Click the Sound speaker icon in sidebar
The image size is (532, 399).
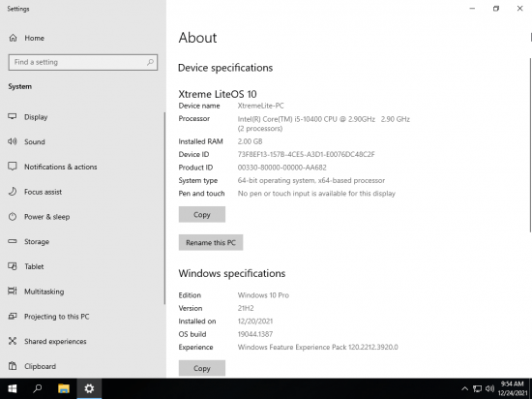[x=13, y=141]
